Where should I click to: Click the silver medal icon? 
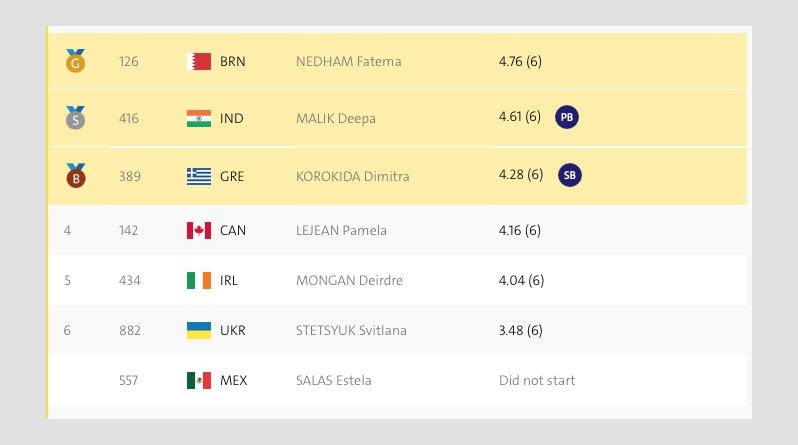tap(75, 118)
